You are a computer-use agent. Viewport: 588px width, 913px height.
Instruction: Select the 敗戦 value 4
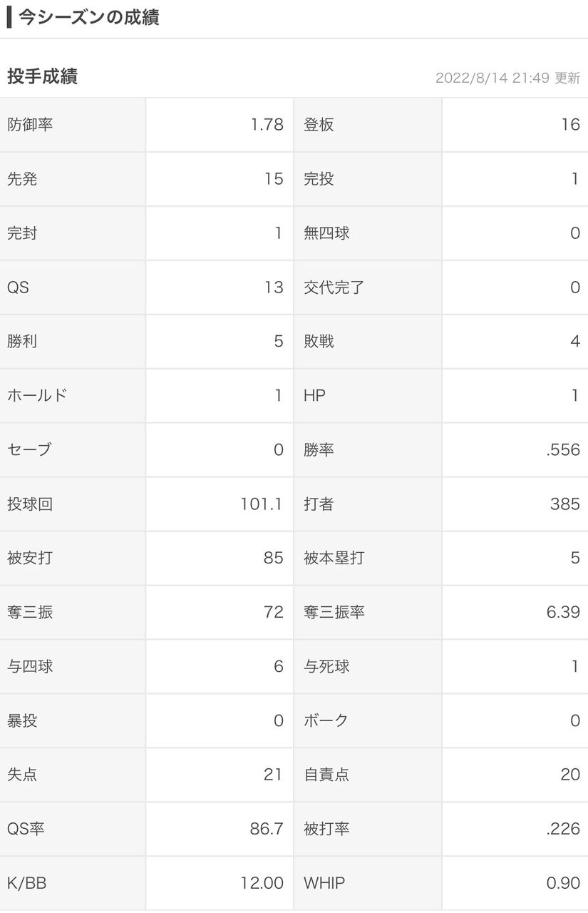click(x=575, y=342)
